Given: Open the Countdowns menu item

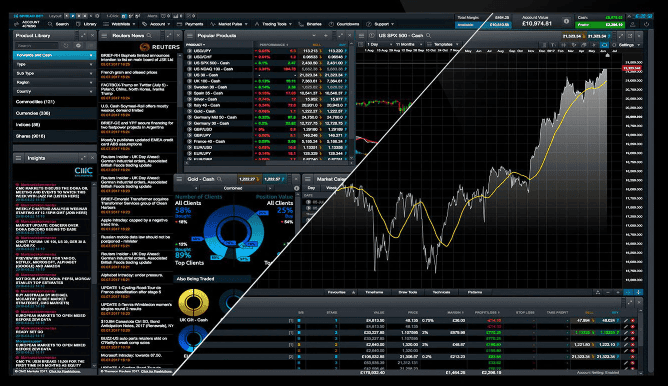Looking at the screenshot, I should click(344, 24).
